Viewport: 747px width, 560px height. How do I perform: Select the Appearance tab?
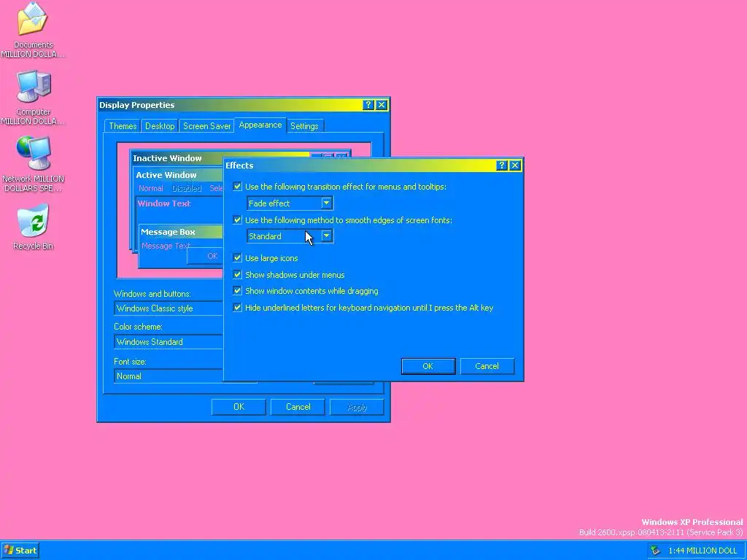click(x=260, y=125)
